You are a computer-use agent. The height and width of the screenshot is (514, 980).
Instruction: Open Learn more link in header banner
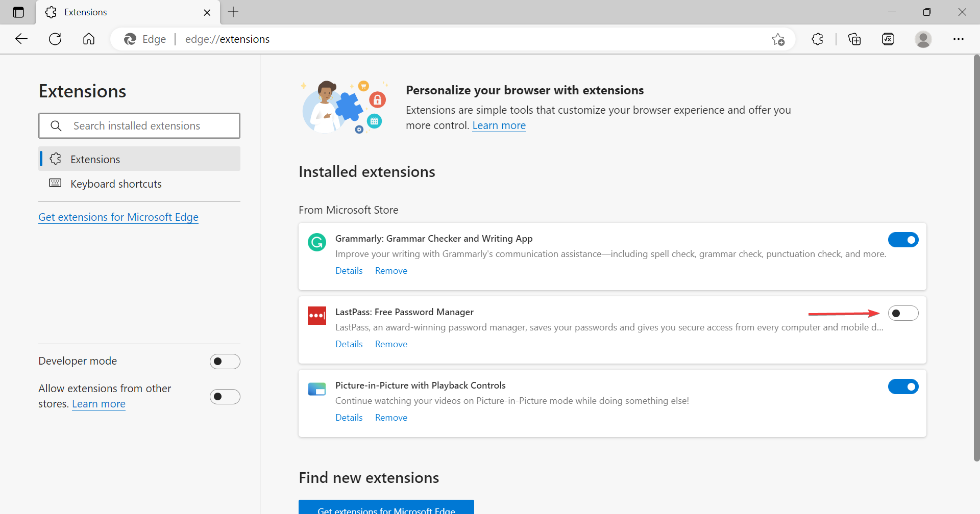(x=499, y=125)
